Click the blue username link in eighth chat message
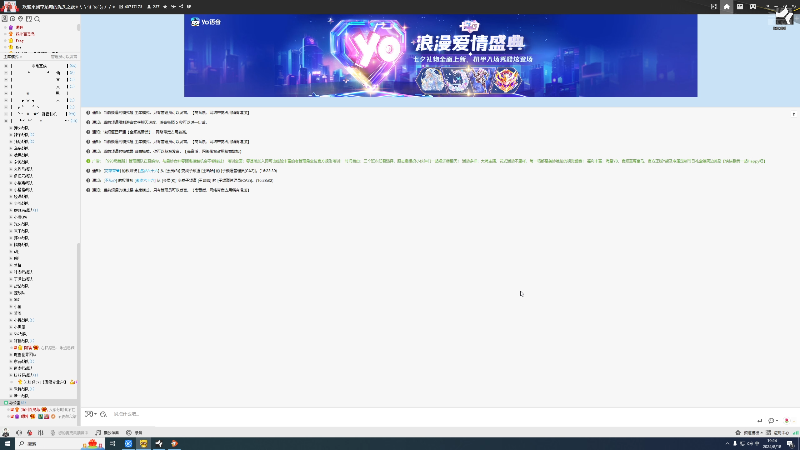 pos(109,180)
